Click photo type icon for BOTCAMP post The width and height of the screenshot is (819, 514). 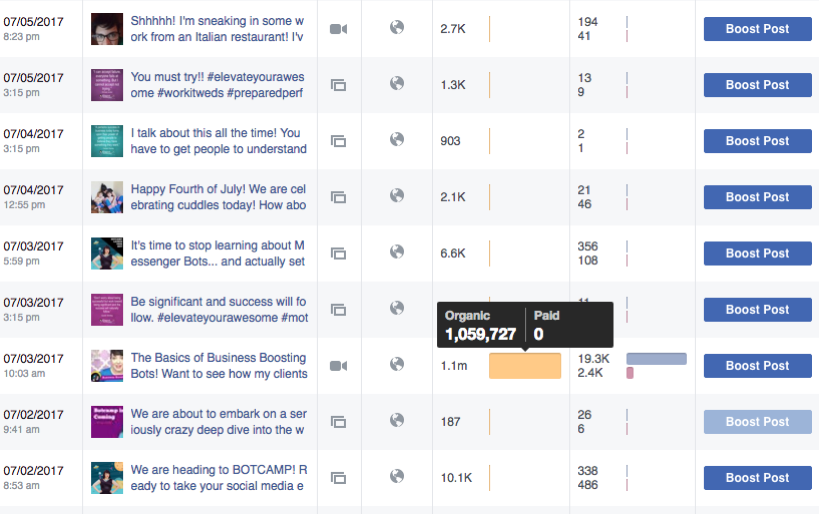(x=338, y=477)
